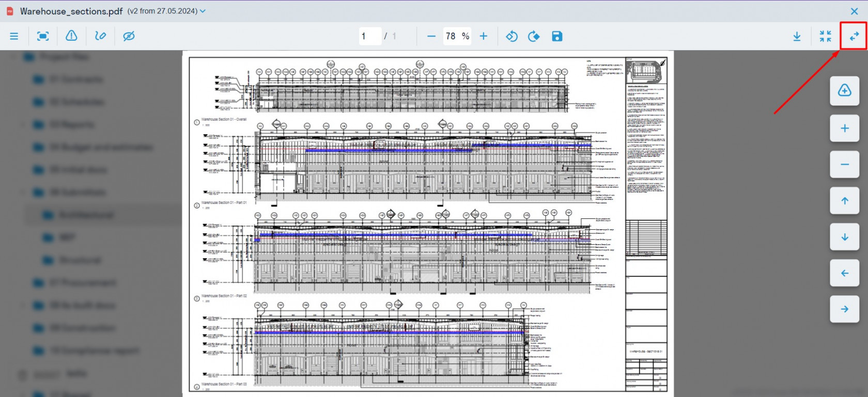Pan left with the floating left-arrow button
This screenshot has height=397, width=868.
click(845, 273)
